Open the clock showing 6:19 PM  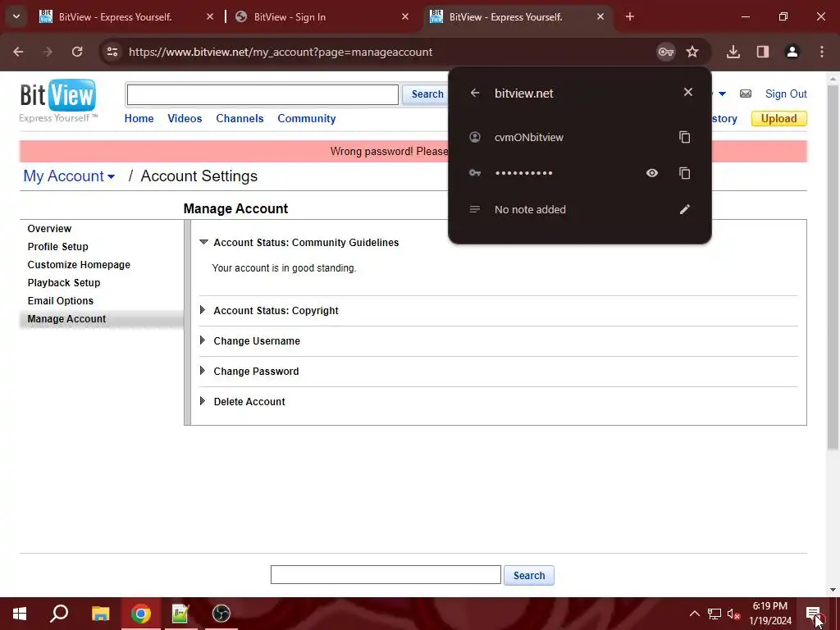coord(769,614)
